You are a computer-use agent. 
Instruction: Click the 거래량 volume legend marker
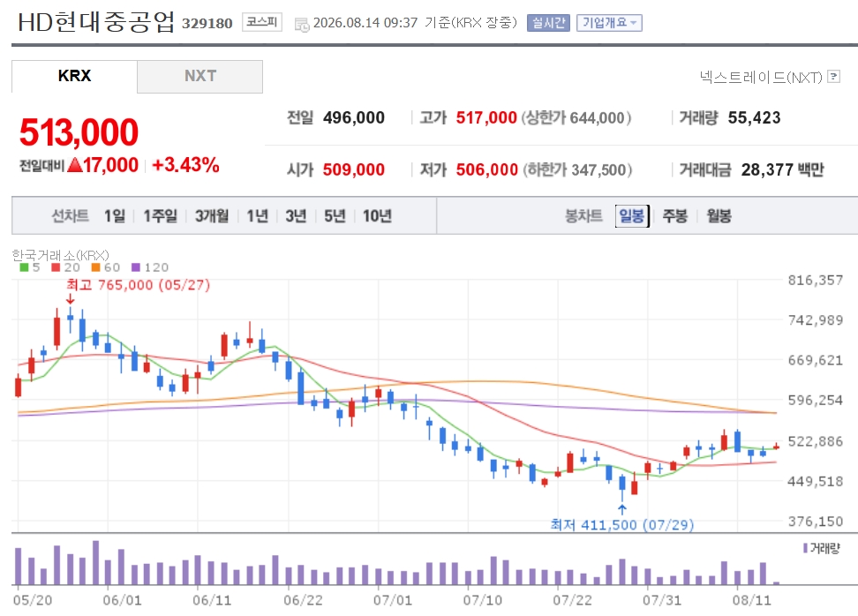[805, 548]
